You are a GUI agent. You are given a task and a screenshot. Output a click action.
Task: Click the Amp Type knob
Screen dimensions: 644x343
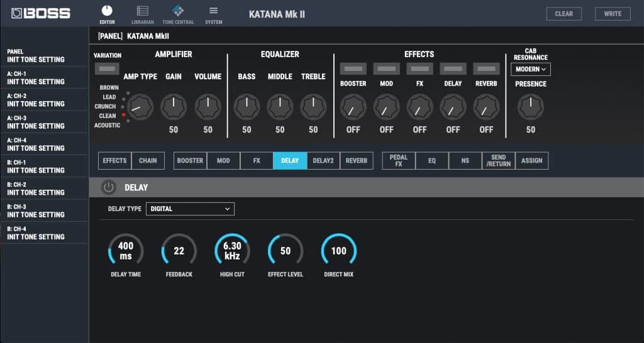140,107
